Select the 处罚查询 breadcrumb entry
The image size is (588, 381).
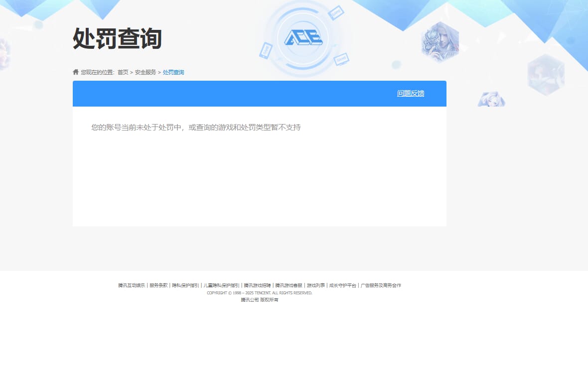tap(173, 72)
